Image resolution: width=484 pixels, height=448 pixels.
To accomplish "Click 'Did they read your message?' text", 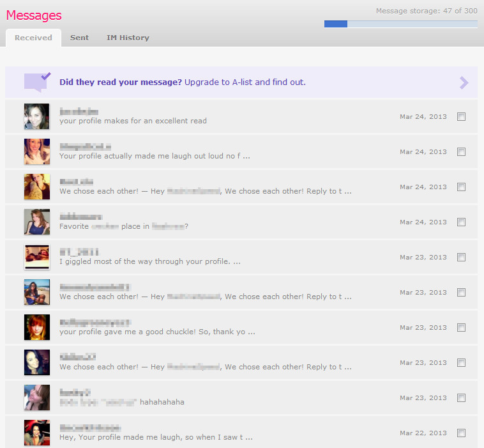I will [121, 82].
